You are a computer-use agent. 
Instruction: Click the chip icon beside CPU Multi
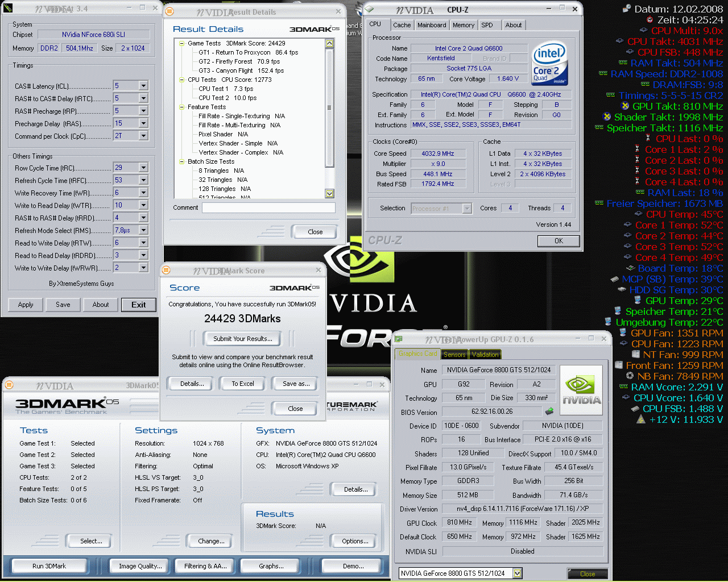(x=644, y=30)
